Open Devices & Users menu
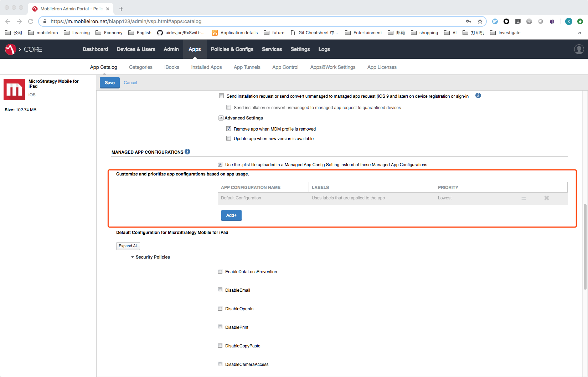 pyautogui.click(x=136, y=49)
